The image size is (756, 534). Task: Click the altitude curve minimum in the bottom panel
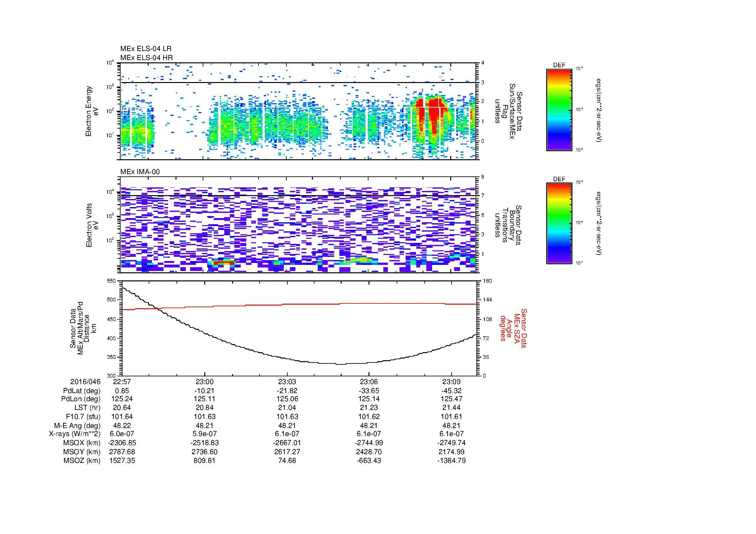tap(341, 364)
